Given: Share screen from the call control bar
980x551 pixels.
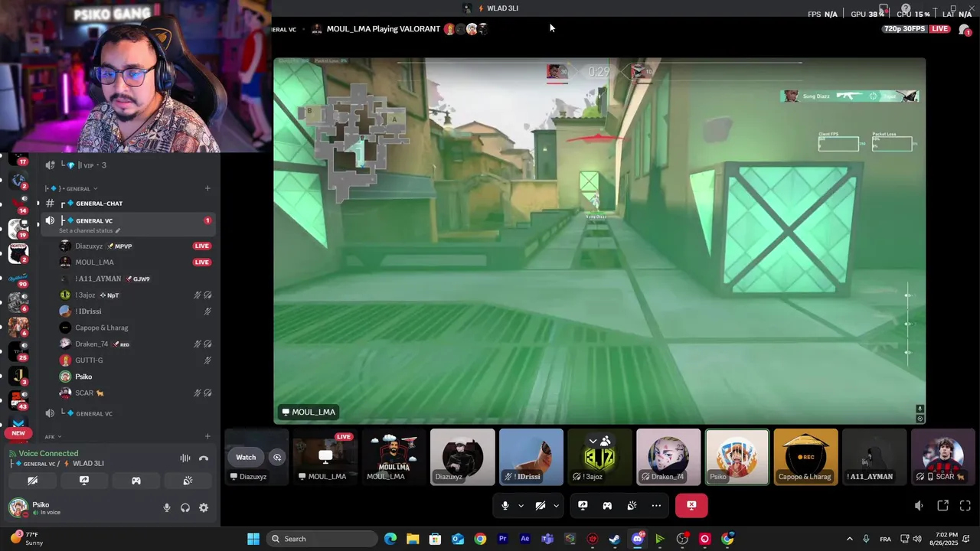Looking at the screenshot, I should pyautogui.click(x=583, y=505).
